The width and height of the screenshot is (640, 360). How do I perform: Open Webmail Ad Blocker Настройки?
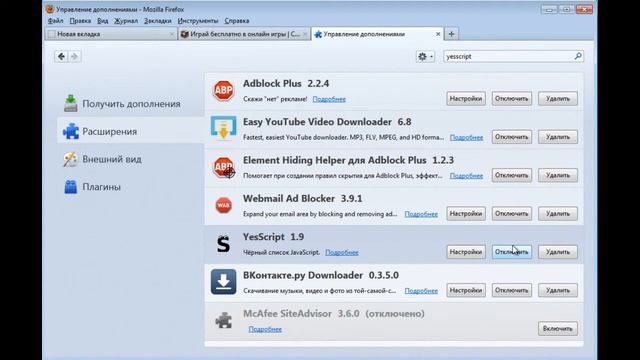click(466, 213)
